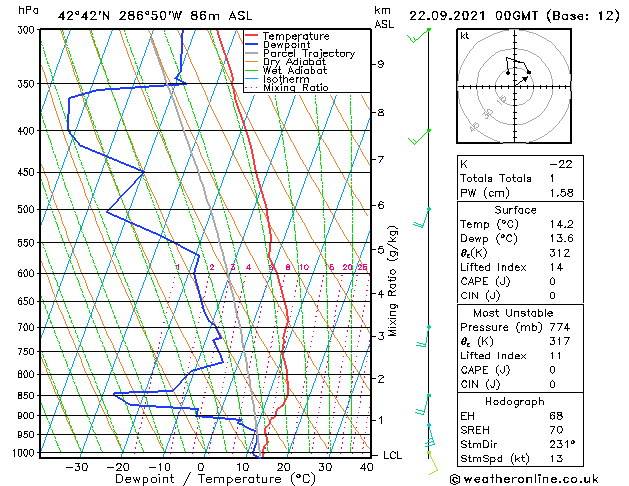Screen dimensions: 629x486
Task: Click the Dewpoint entry in the legend
Action: pyautogui.click(x=286, y=45)
